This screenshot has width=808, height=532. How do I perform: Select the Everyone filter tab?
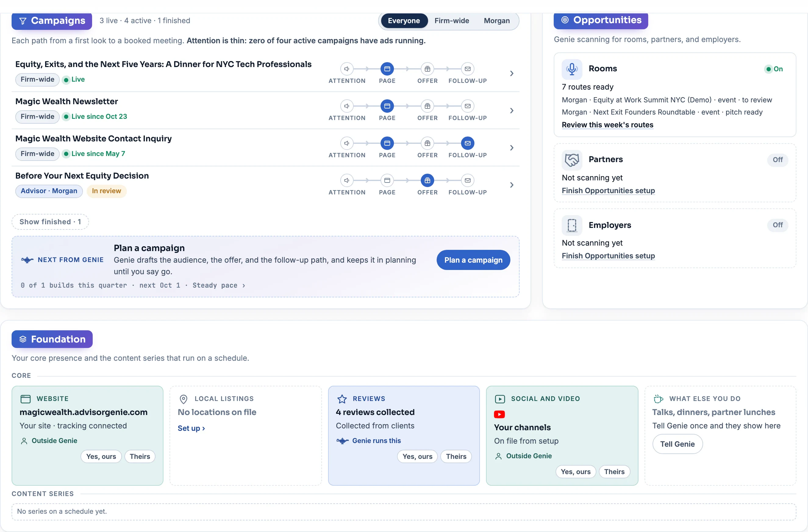click(404, 21)
